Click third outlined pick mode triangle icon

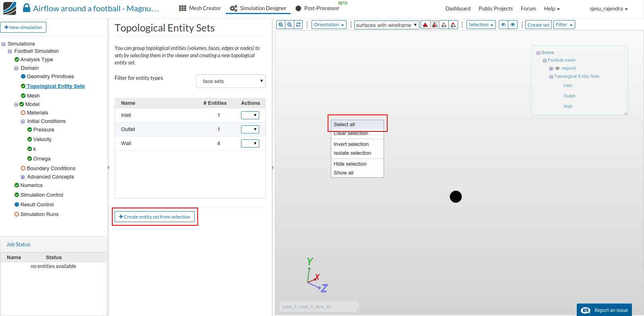444,25
